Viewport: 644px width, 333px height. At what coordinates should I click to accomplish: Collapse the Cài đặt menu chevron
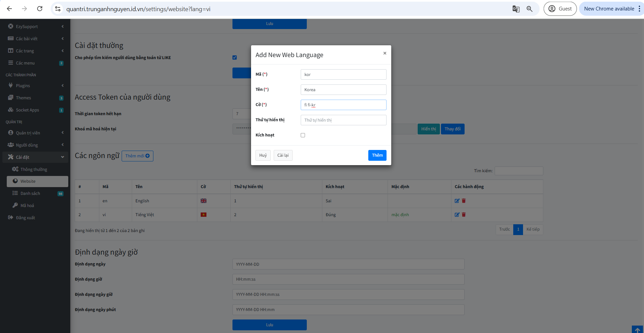point(63,157)
